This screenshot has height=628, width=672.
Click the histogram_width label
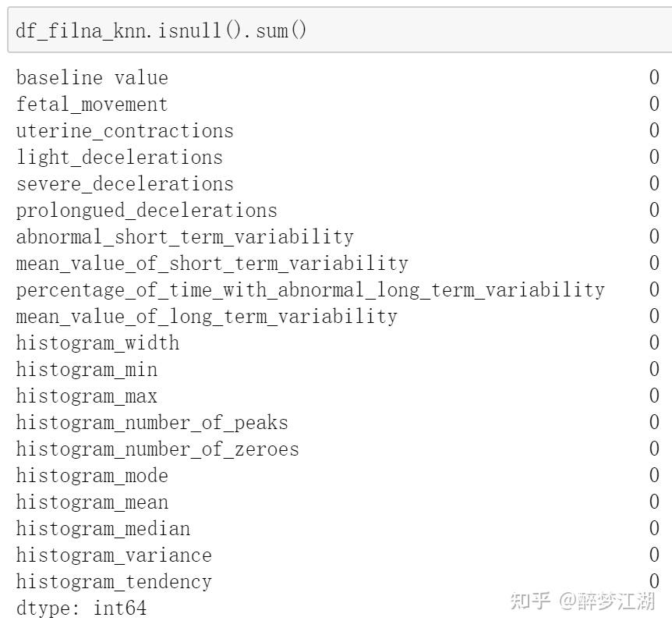point(97,343)
